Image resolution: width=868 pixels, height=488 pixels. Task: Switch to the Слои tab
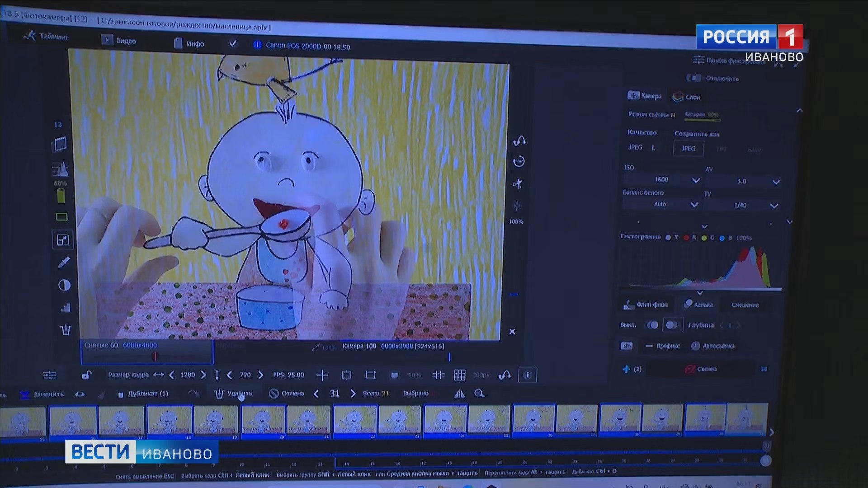tap(686, 97)
